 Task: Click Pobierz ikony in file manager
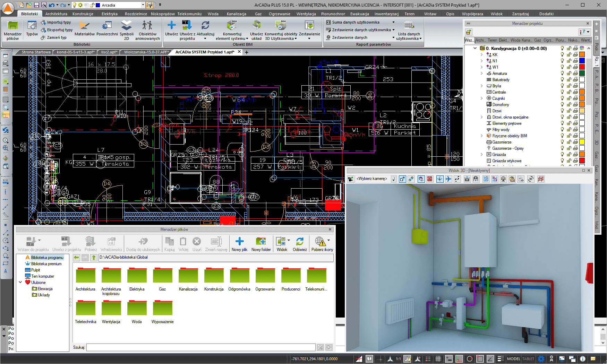[322, 244]
